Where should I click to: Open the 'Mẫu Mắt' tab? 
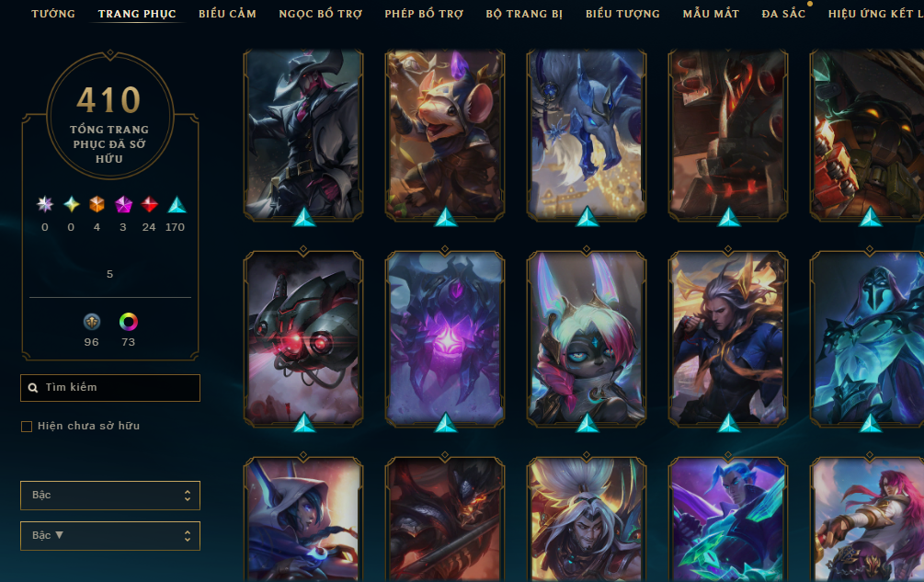(x=711, y=14)
